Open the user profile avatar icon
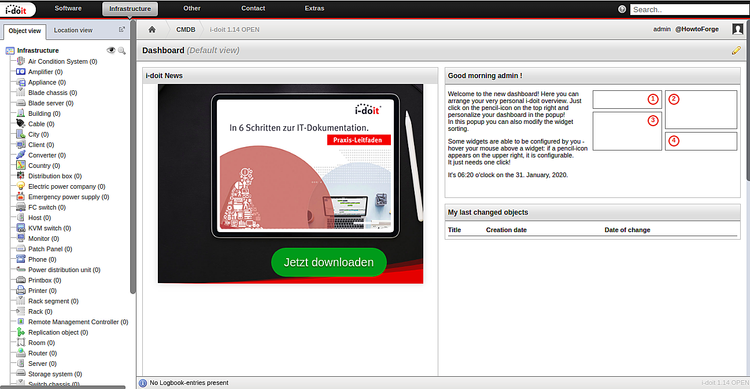Screen dimensions: 750x389 738,29
